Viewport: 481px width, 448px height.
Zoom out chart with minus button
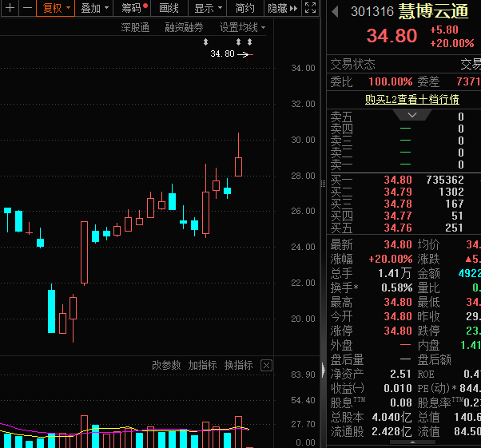(28, 8)
